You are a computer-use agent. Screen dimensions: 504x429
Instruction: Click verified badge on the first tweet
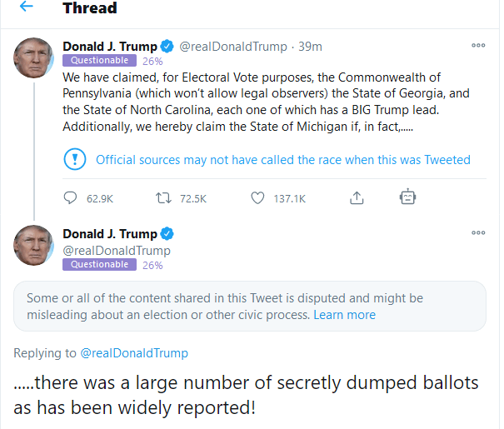pyautogui.click(x=167, y=46)
